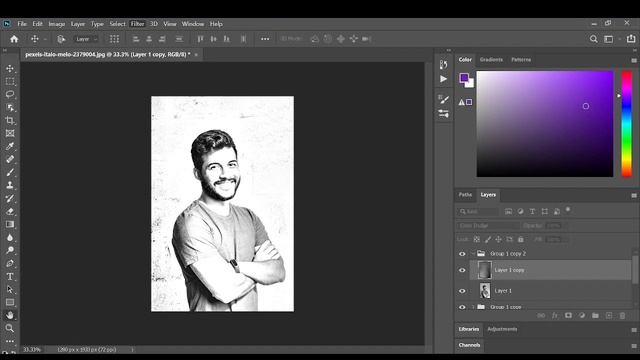Select the Dodge tool
This screenshot has width=640, height=360.
(x=10, y=250)
